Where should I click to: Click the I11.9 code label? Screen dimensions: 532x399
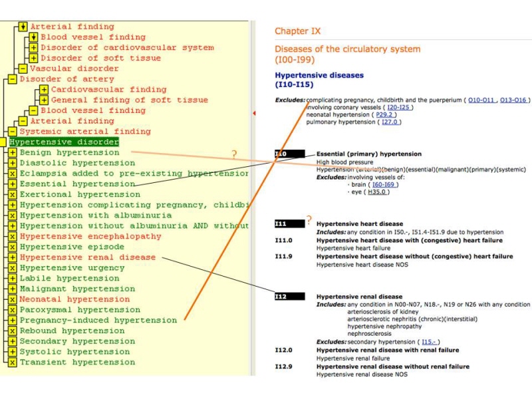[x=284, y=257]
